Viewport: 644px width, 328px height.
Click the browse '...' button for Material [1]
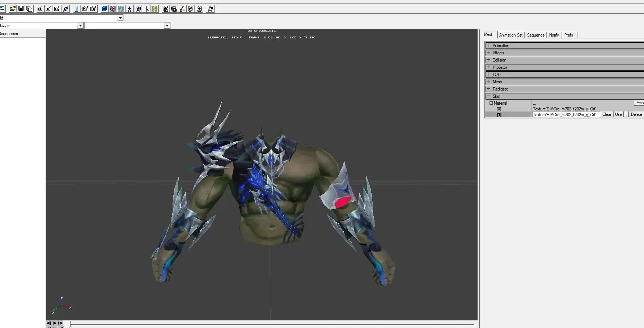pyautogui.click(x=626, y=114)
